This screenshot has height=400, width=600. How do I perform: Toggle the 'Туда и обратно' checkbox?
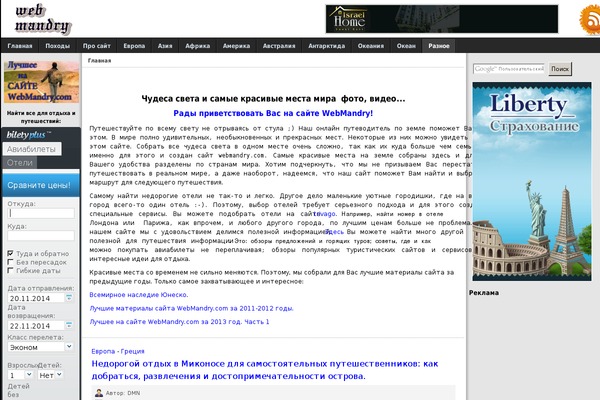click(11, 253)
